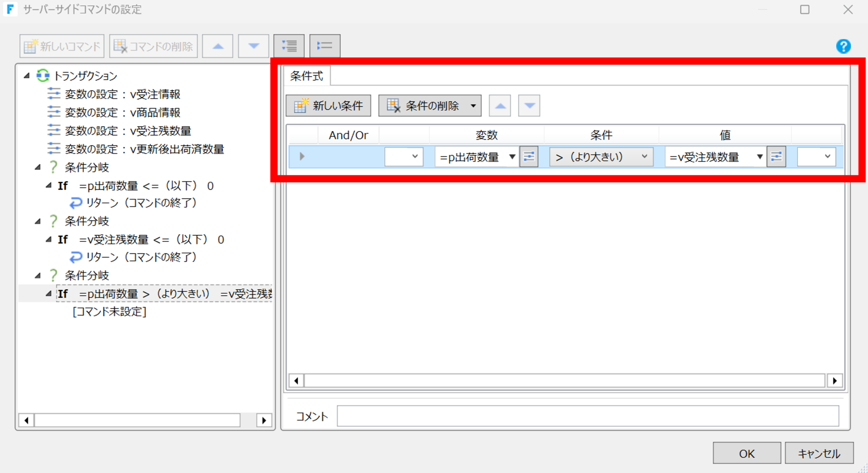868x473 pixels.
Task: Open the blue help question mark icon
Action: (x=843, y=46)
